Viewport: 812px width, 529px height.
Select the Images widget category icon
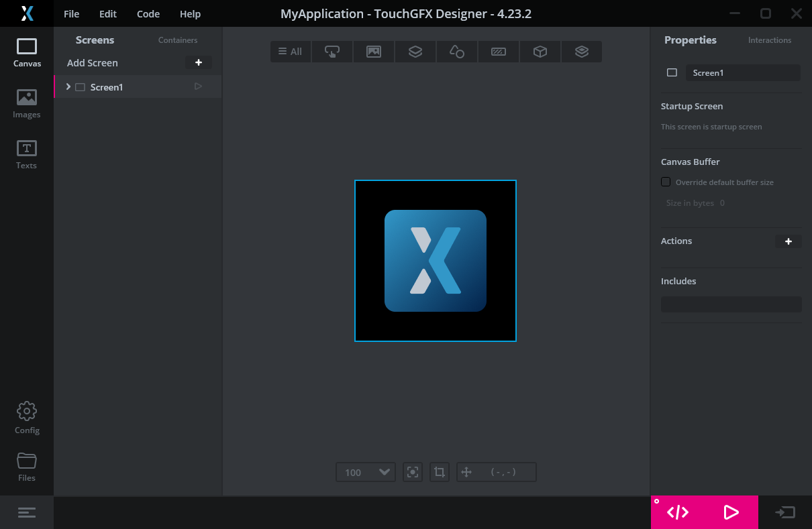click(x=374, y=52)
